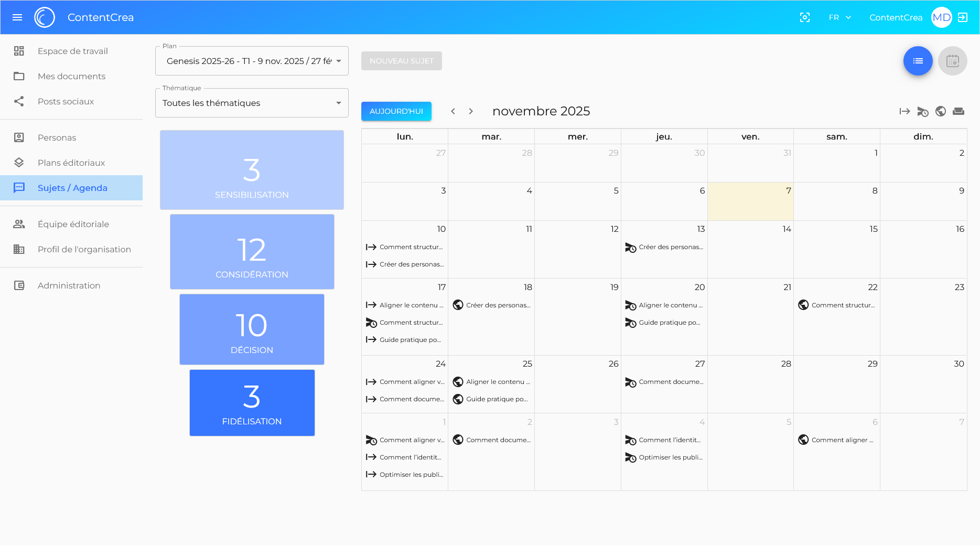
Task: Open Plans éditoriaux from the sidebar
Action: coord(73,163)
